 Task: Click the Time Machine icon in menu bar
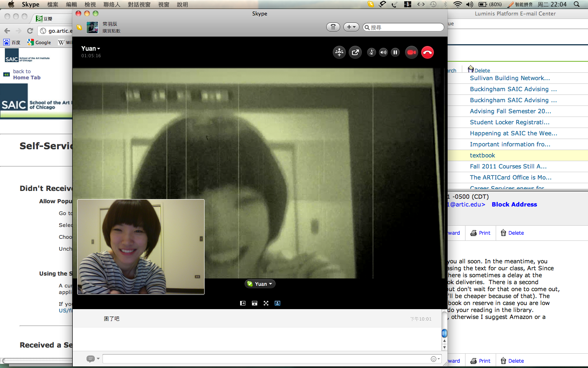coord(433,4)
